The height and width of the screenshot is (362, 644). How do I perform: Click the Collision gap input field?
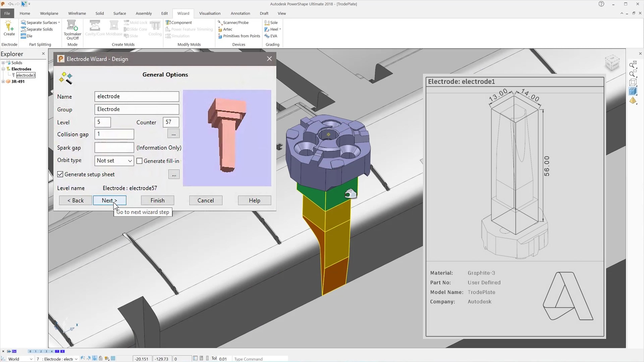pyautogui.click(x=114, y=134)
